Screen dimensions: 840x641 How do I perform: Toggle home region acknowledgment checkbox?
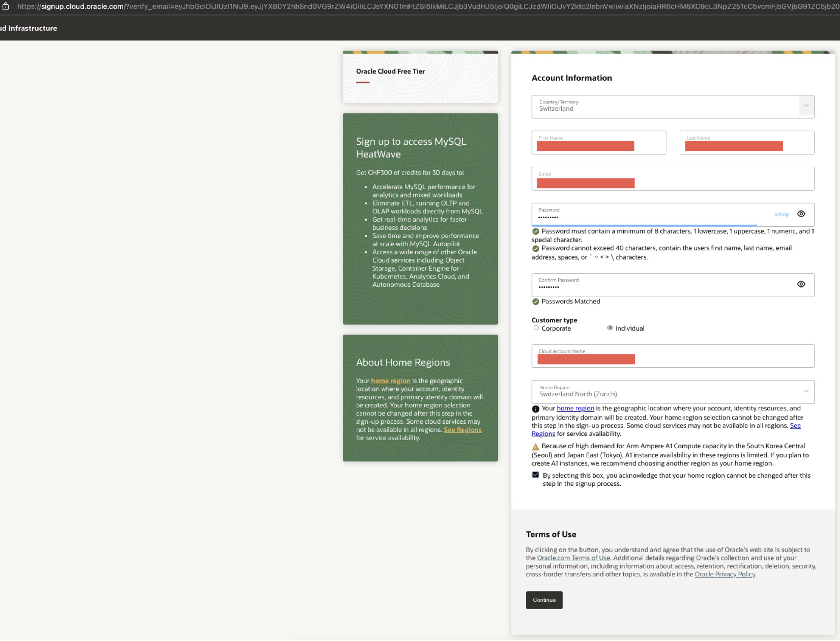[535, 475]
